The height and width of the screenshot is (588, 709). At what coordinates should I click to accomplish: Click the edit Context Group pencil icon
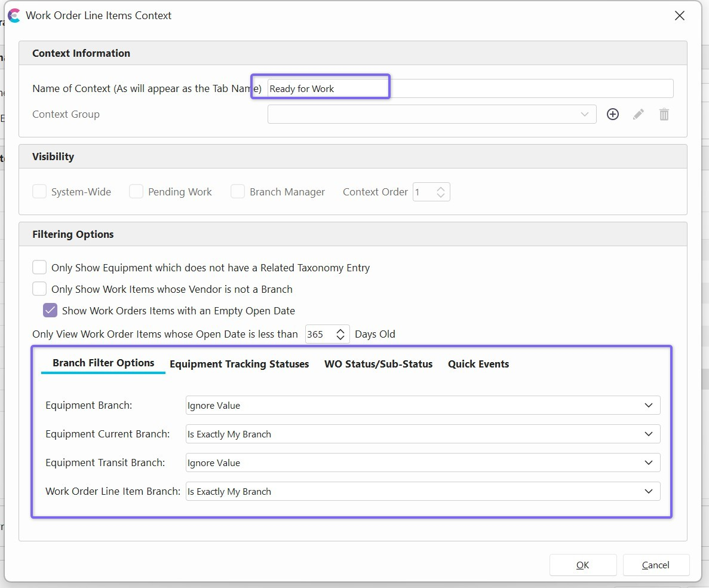639,114
